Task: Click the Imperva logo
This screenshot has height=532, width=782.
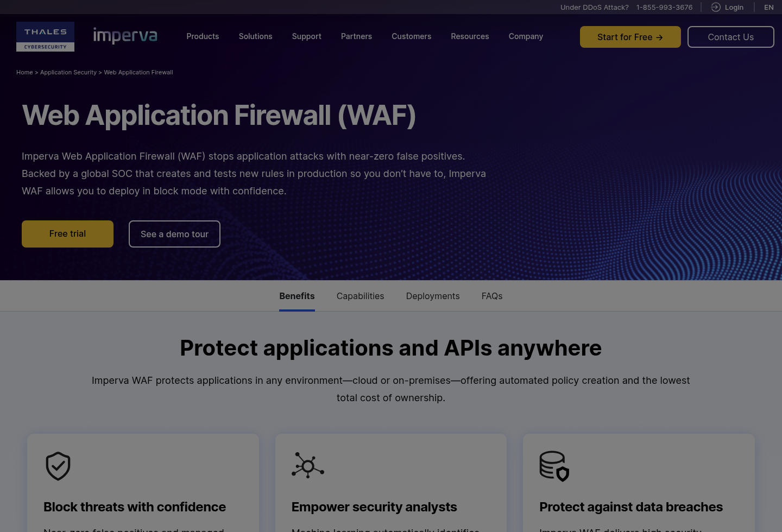Action: 125,36
